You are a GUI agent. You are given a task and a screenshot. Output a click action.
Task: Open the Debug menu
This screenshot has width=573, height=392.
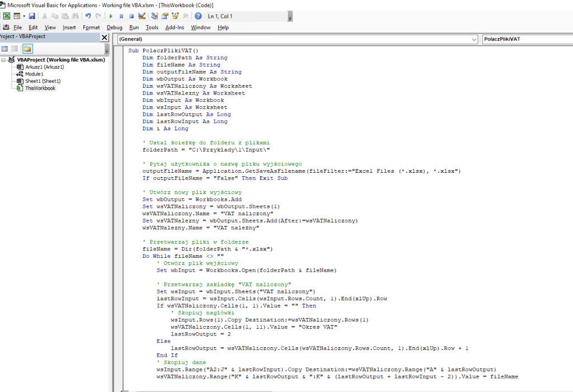point(114,27)
